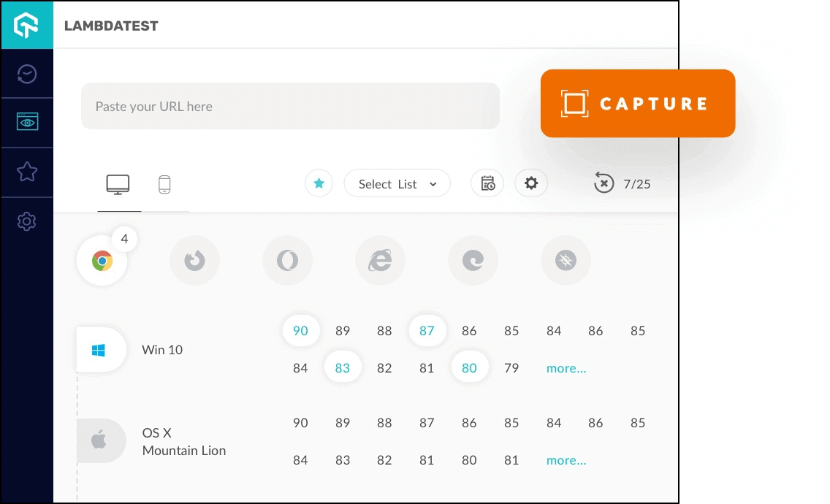
Task: Show more versions for OS X Mountain Lion
Action: tap(566, 460)
